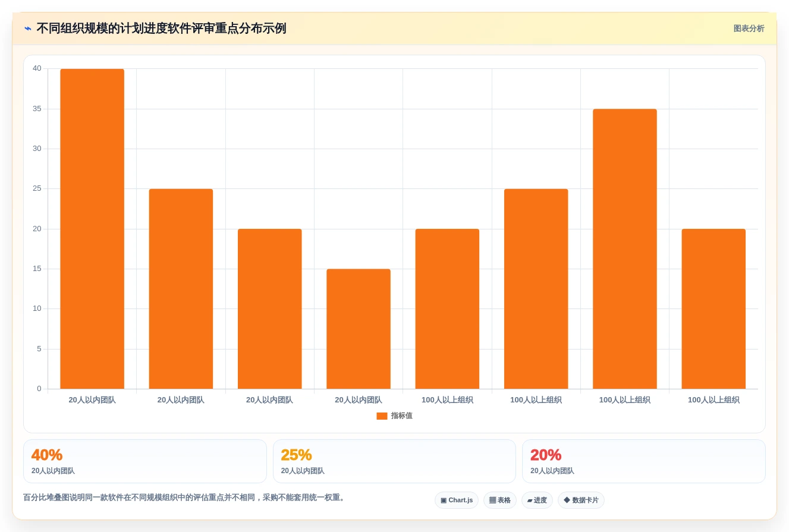Click the shortest bar with value 15
The width and height of the screenshot is (789, 532).
click(359, 329)
